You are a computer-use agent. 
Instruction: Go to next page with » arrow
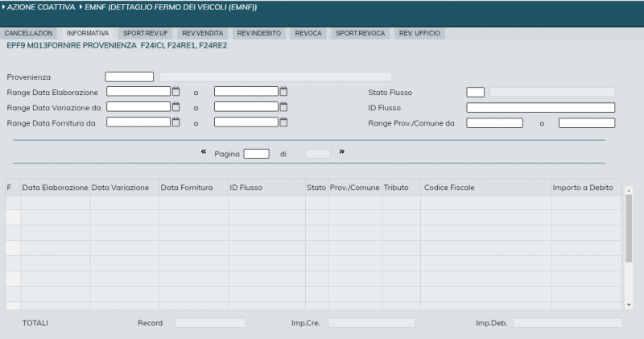point(342,152)
